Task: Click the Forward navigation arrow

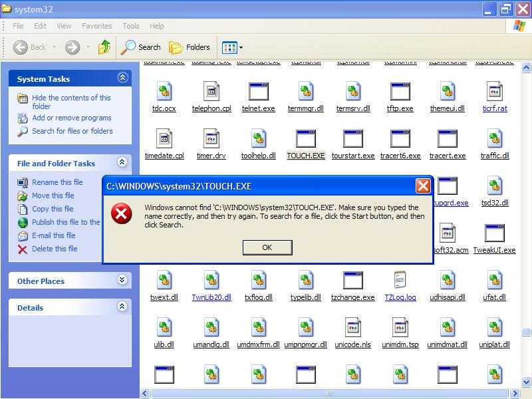Action: pos(72,47)
